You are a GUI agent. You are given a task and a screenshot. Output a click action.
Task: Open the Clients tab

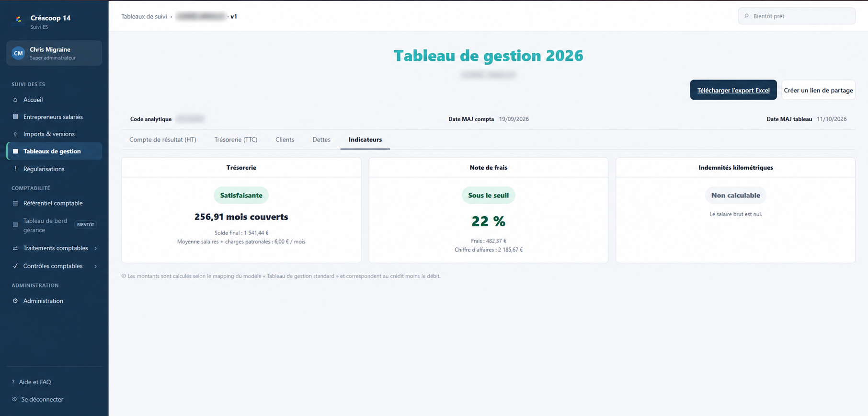[285, 139]
